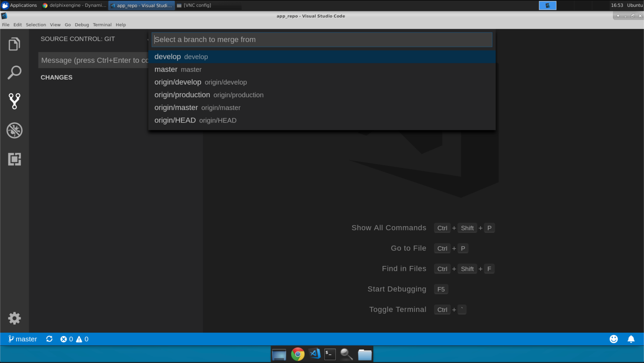The image size is (644, 363).
Task: Open the Go menu
Action: click(x=67, y=25)
